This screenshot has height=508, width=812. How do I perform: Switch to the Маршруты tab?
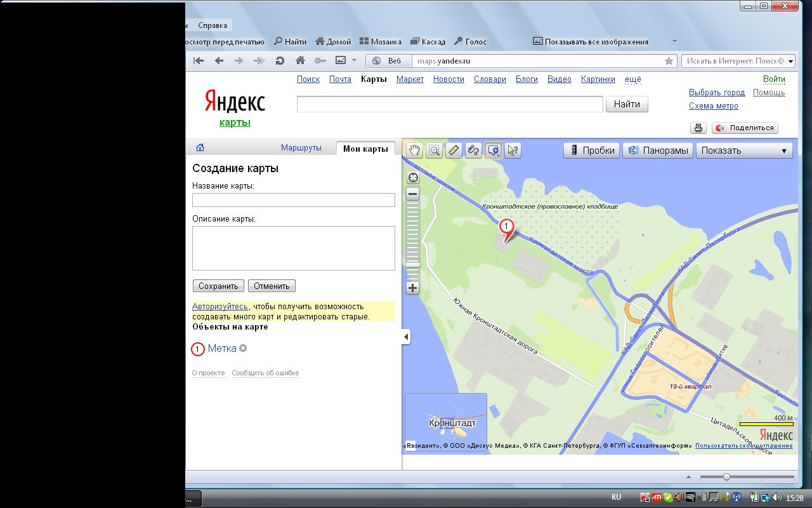point(301,148)
